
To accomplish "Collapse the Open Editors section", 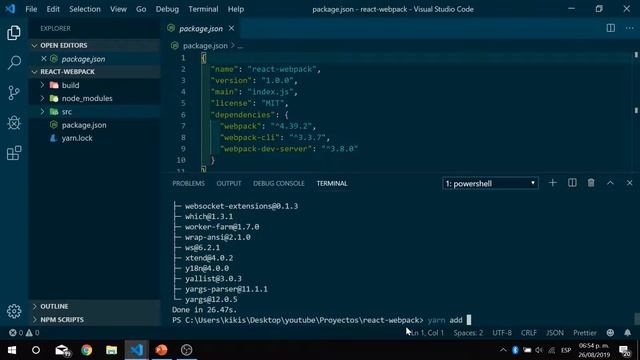I will (95, 45).
